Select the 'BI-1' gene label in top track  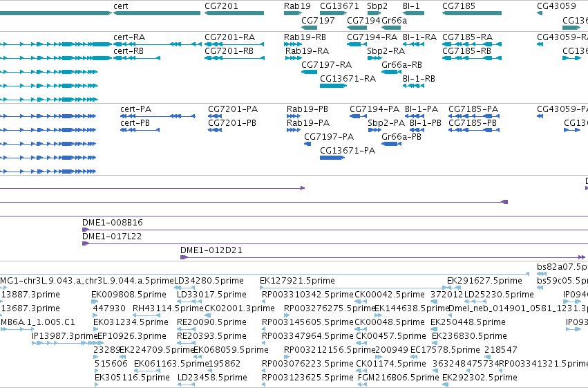(411, 6)
